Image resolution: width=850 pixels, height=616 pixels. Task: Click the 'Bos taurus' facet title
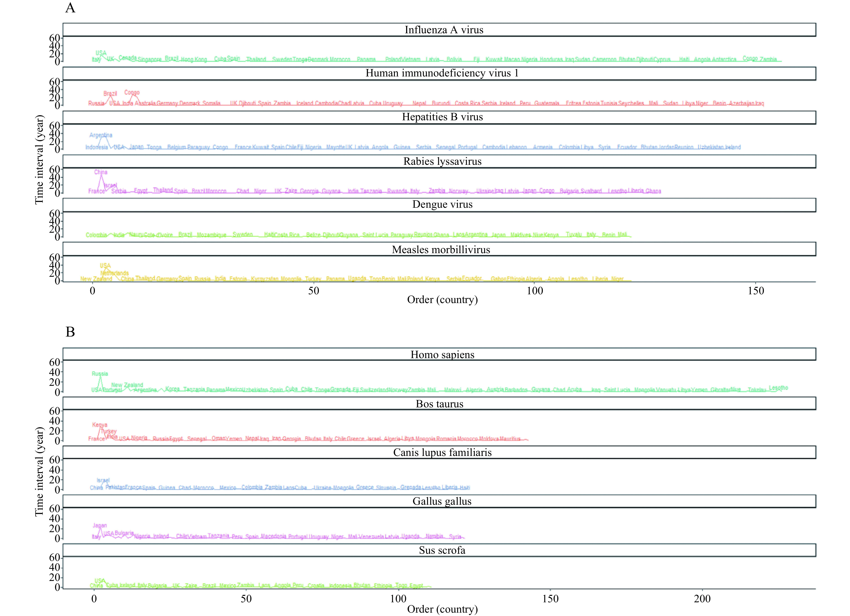click(x=439, y=404)
